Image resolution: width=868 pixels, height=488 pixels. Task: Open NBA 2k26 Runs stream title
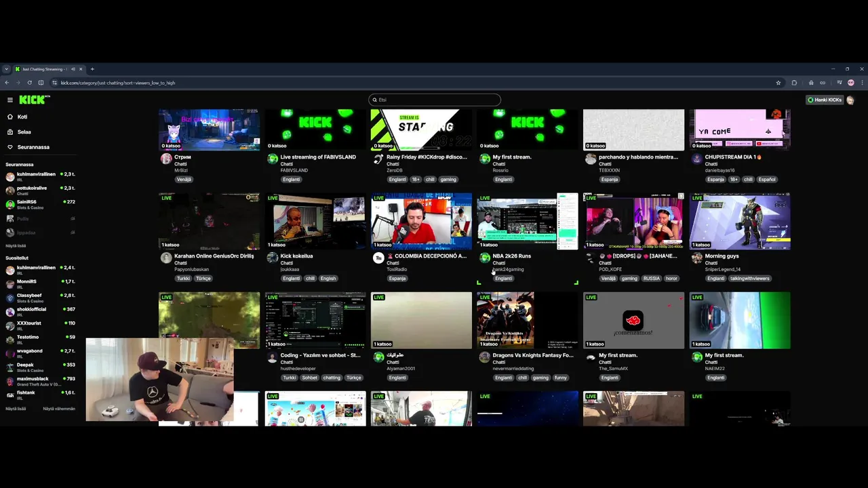512,256
